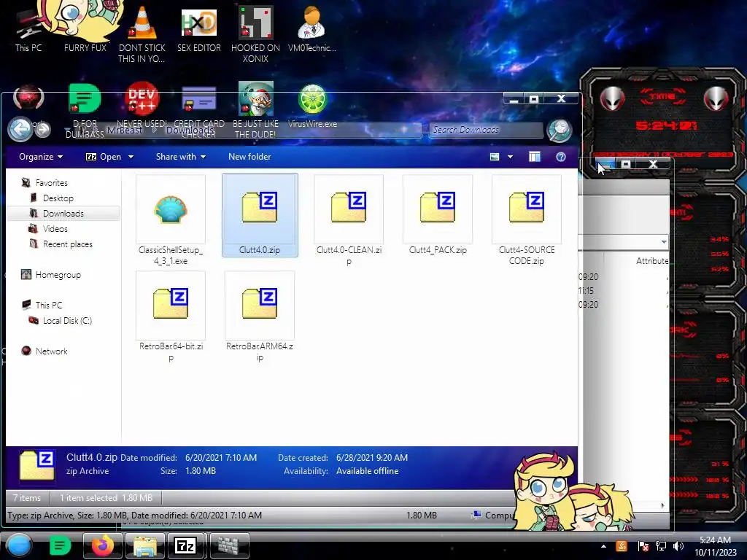This screenshot has height=560, width=747.
Task: Click the volume speaker tray icon
Action: tap(678, 546)
